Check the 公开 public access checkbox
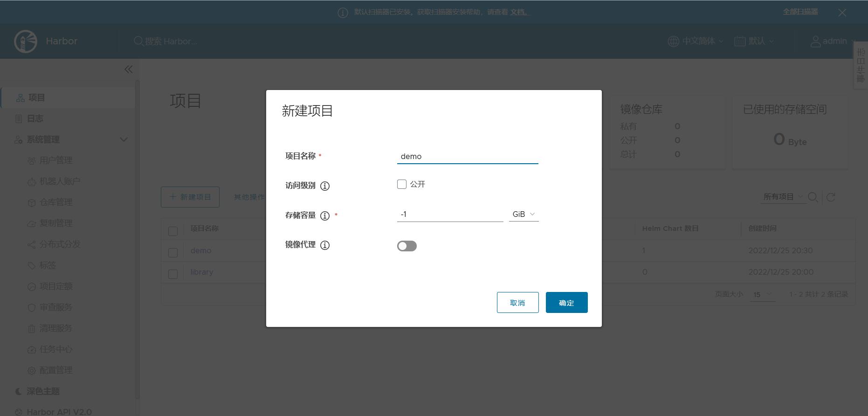 tap(402, 184)
